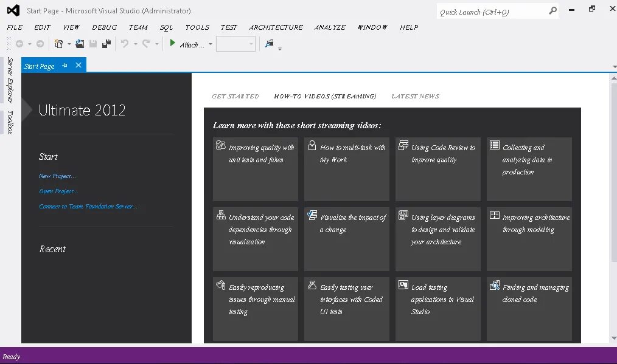Image resolution: width=617 pixels, height=364 pixels.
Task: Click icon of Easily testing user interfaces tile
Action: 312,285
